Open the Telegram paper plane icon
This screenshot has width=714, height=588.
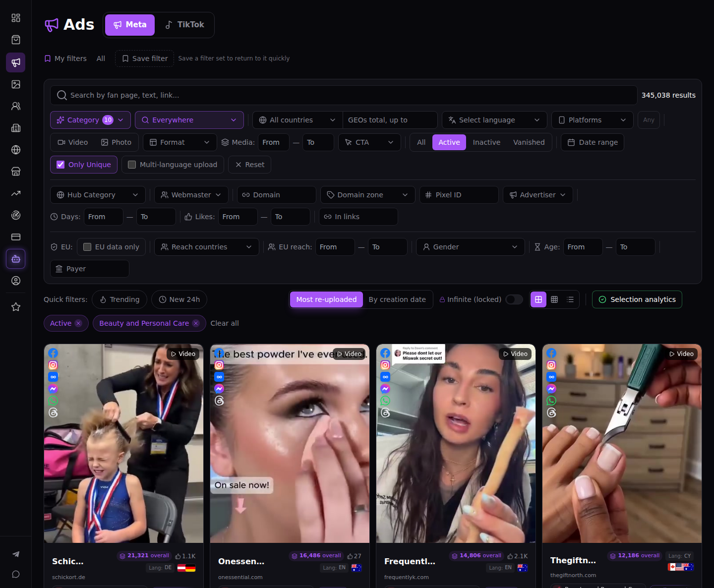(16, 554)
